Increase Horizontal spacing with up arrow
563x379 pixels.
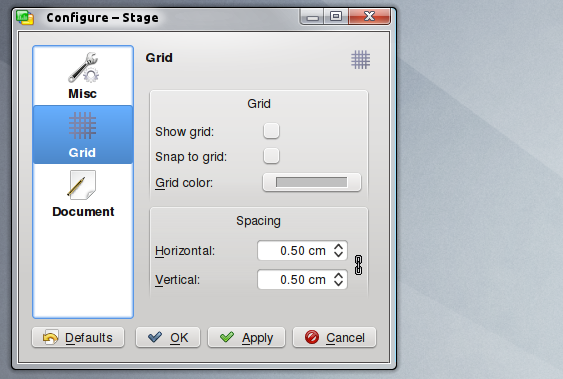[338, 247]
